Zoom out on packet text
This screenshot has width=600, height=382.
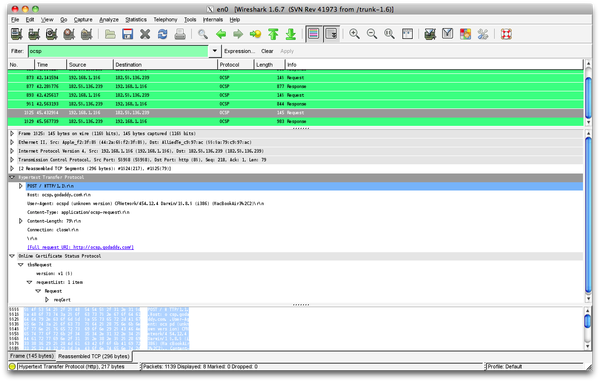372,34
